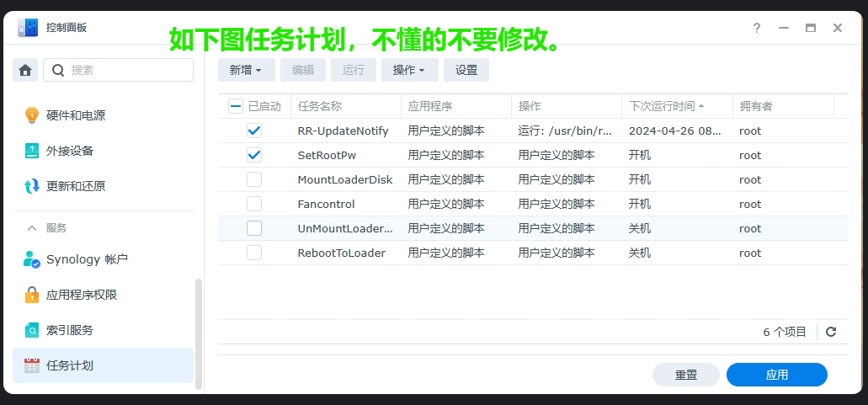Open the 新增 (Create) dropdown
This screenshot has width=868, height=405.
click(x=246, y=70)
